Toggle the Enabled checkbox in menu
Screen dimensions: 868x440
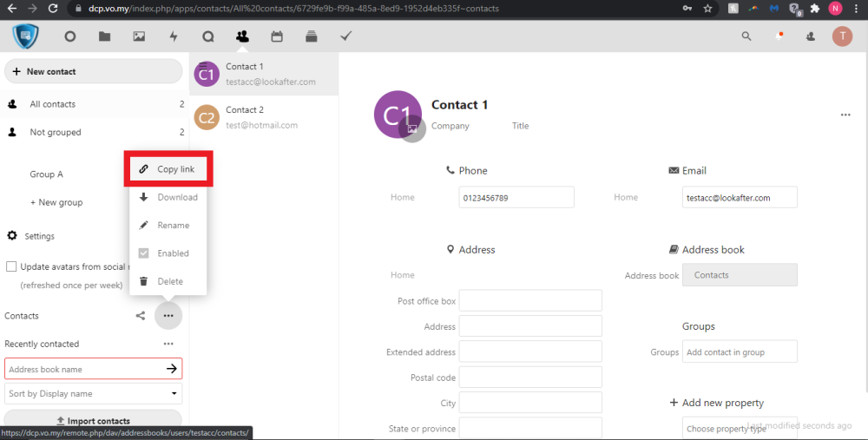144,253
